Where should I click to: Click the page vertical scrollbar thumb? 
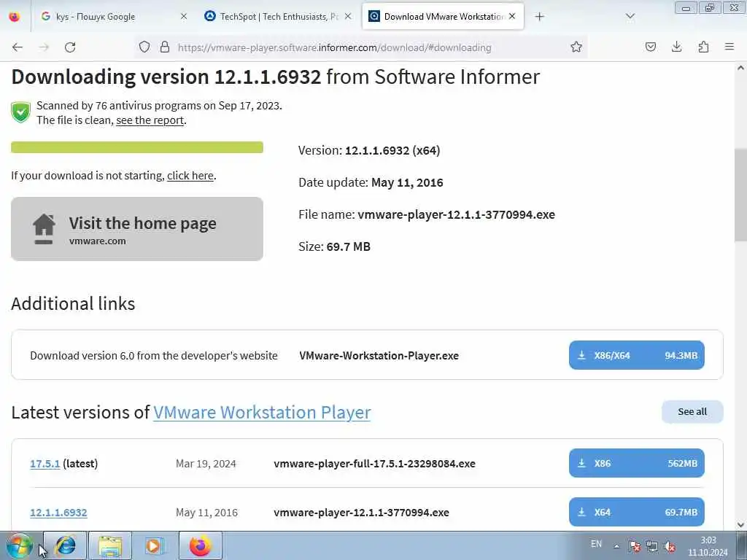(740, 195)
